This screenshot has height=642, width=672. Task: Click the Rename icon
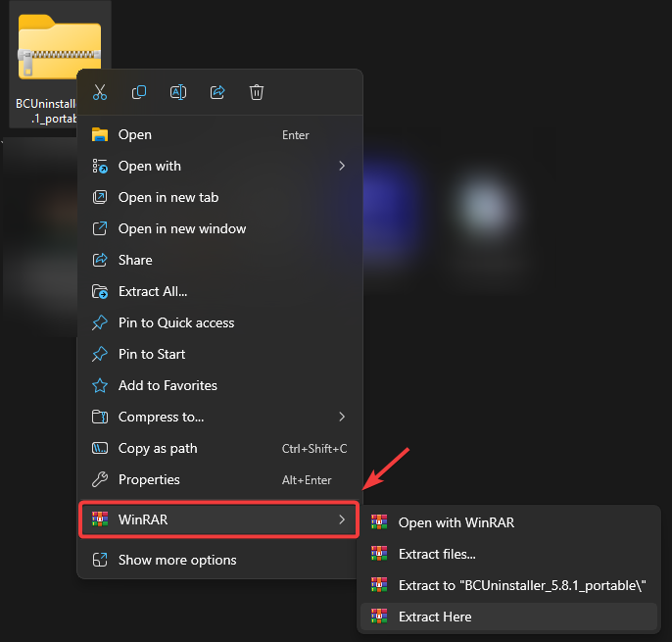point(178,92)
